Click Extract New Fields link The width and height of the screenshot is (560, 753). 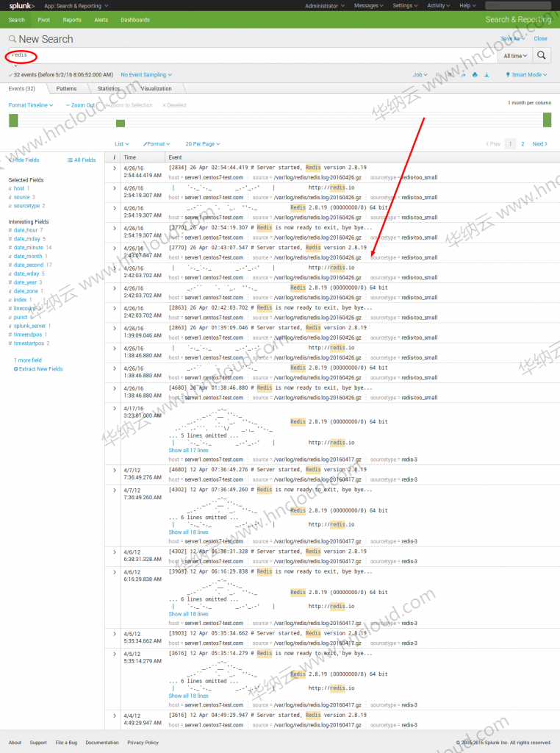tap(38, 369)
